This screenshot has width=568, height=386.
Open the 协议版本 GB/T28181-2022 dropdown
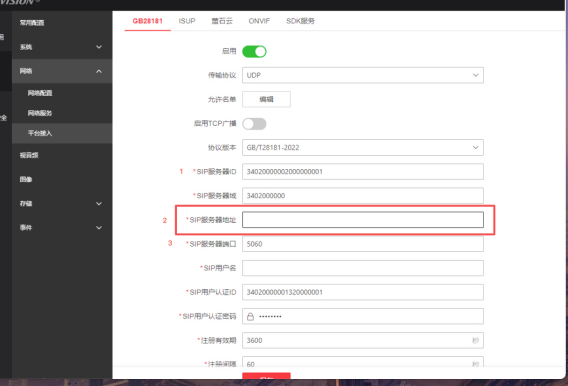(x=363, y=148)
